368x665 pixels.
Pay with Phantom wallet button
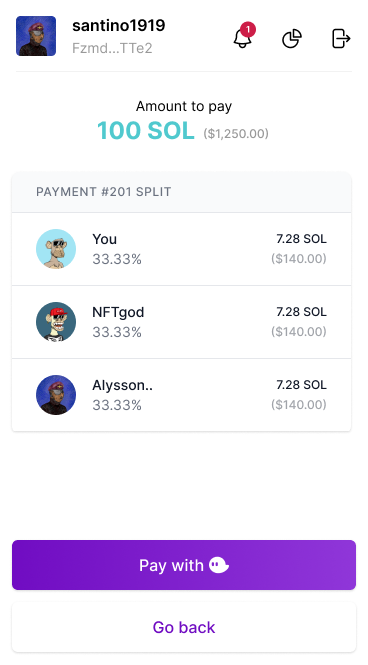tap(184, 565)
